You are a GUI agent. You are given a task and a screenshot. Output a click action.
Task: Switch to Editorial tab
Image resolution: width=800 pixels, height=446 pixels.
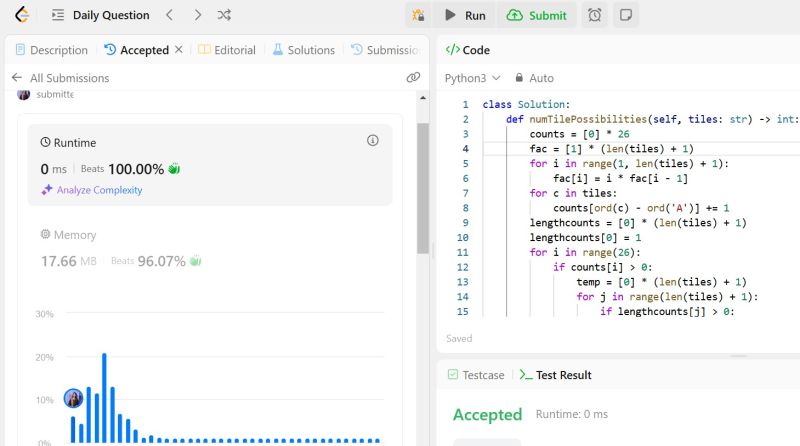pos(227,50)
